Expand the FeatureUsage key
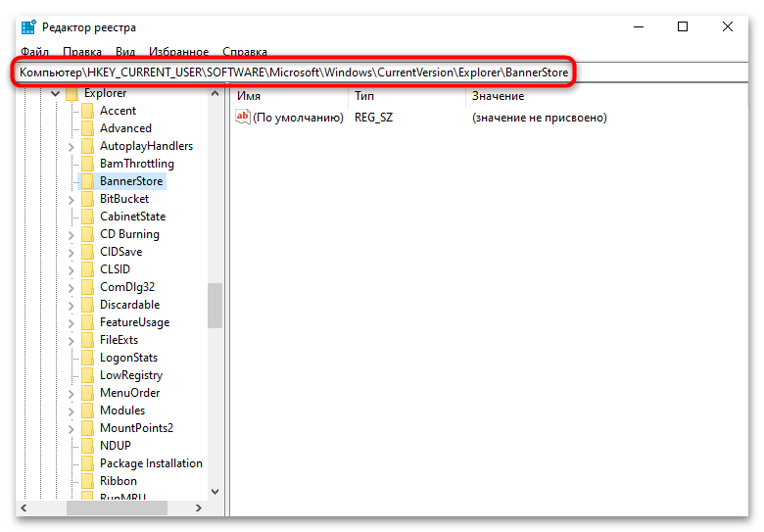764x532 pixels. [x=72, y=323]
